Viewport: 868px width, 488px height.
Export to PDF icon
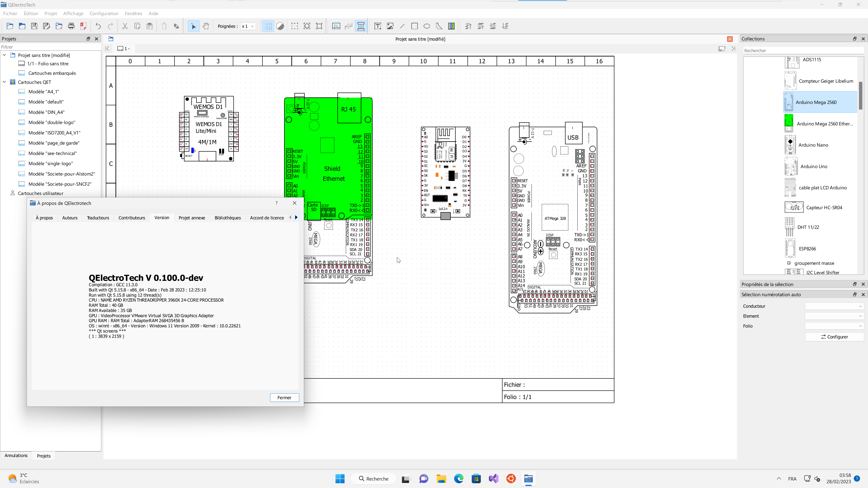[x=83, y=26]
